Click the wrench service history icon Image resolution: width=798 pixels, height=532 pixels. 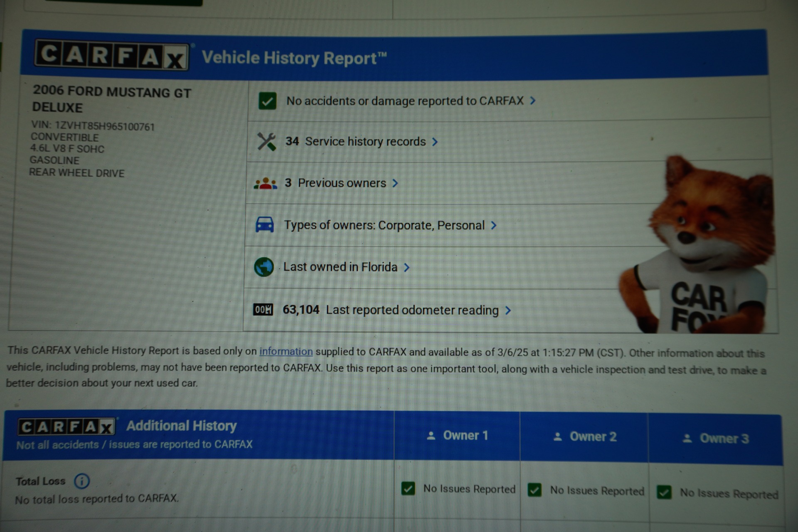[266, 142]
